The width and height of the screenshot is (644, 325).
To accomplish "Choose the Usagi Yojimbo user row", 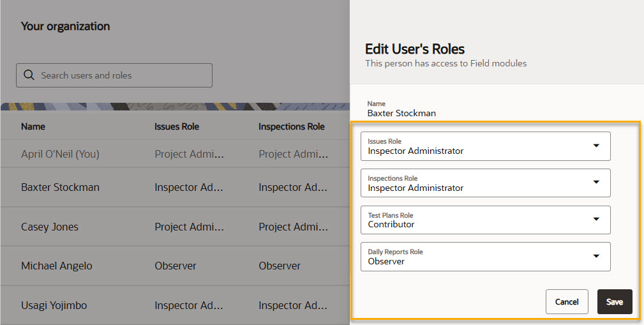I will point(54,305).
